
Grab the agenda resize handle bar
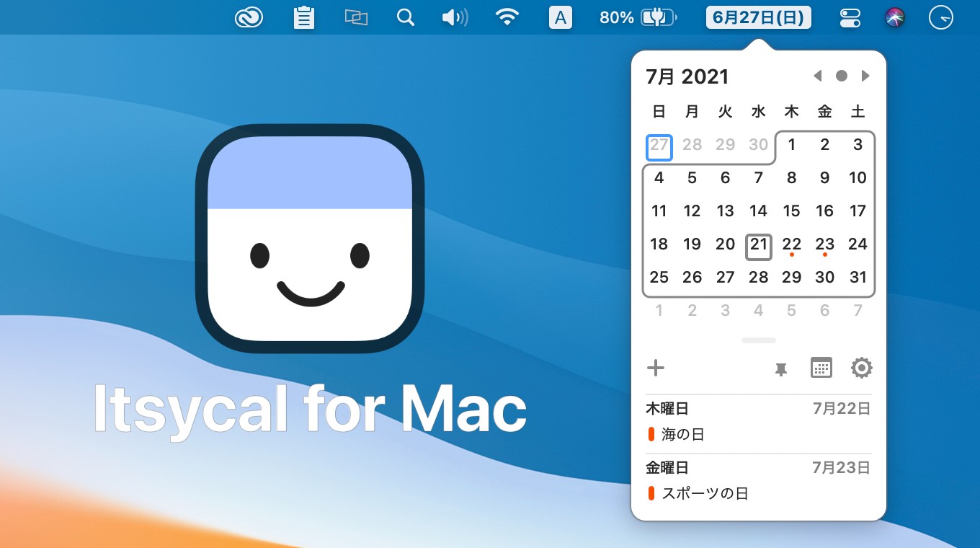pyautogui.click(x=759, y=340)
